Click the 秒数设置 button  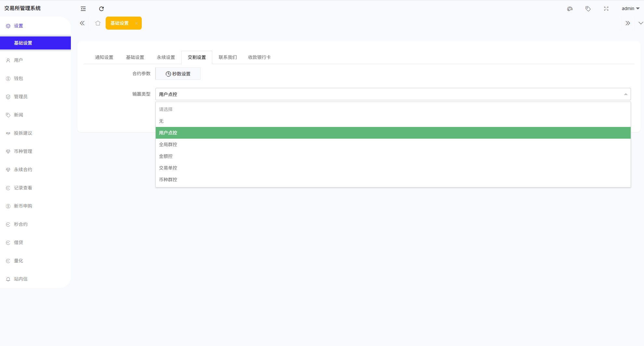[x=178, y=74]
